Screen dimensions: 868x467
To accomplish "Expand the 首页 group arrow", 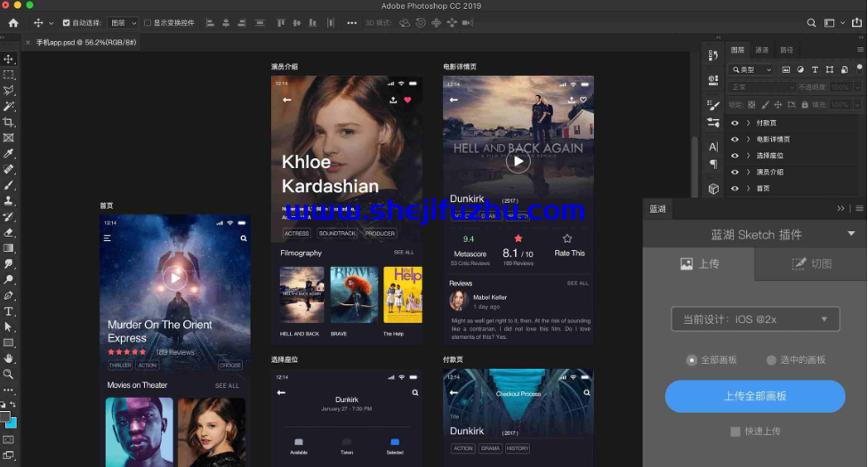I will [x=749, y=189].
